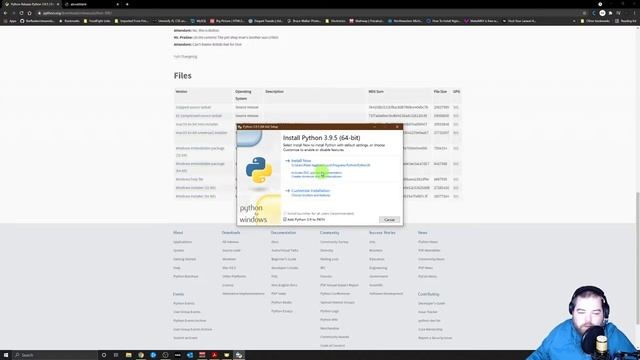Screen dimensions: 640x360
Task: Toggle Install launcher for all users checkbox
Action: (x=285, y=213)
